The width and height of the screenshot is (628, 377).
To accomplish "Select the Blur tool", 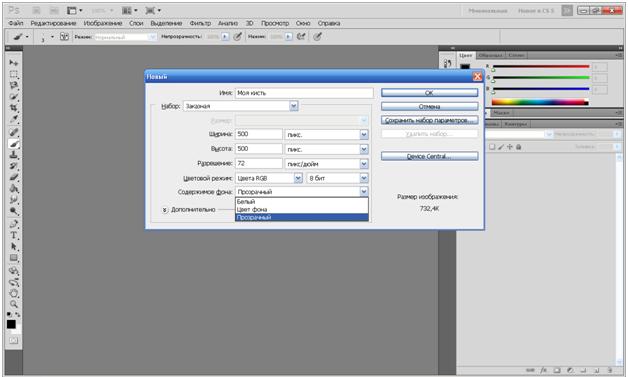I will (14, 200).
